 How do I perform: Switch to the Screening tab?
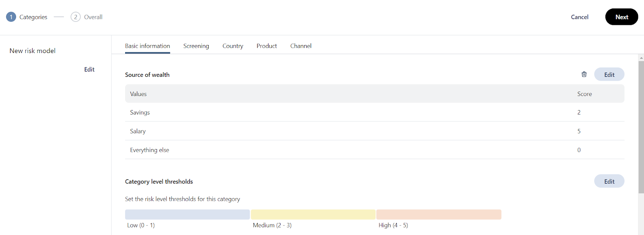196,46
